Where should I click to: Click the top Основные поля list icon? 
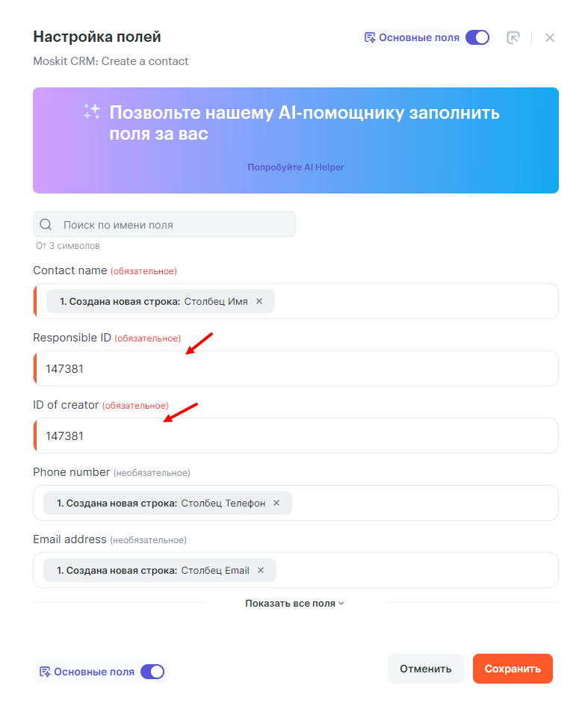369,37
